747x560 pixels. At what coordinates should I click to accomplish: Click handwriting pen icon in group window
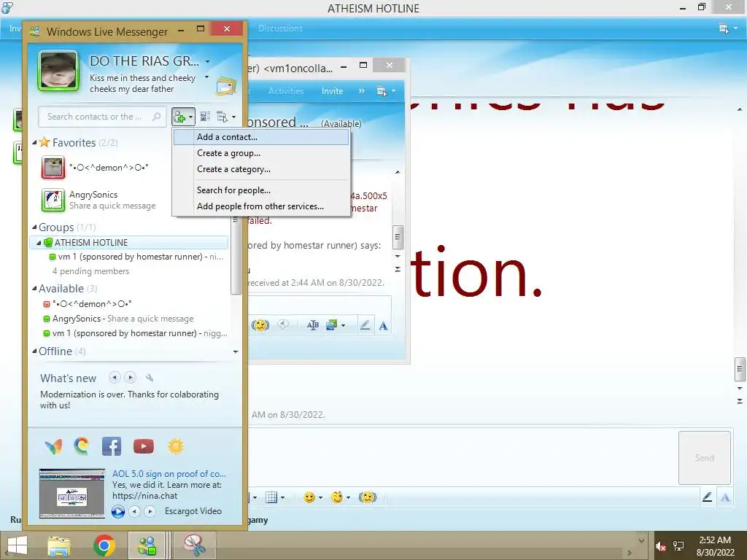pyautogui.click(x=707, y=497)
